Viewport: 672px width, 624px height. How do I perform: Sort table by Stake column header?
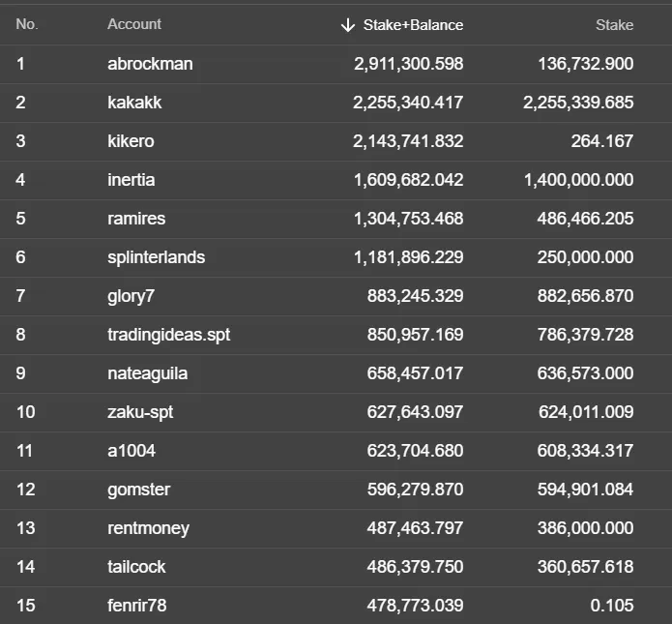614,25
